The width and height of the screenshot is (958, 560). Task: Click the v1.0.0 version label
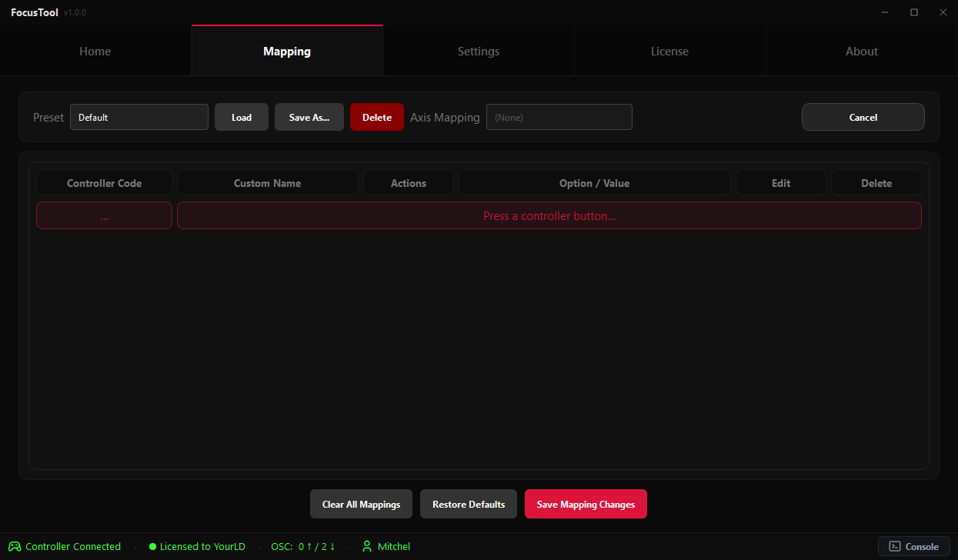point(75,13)
